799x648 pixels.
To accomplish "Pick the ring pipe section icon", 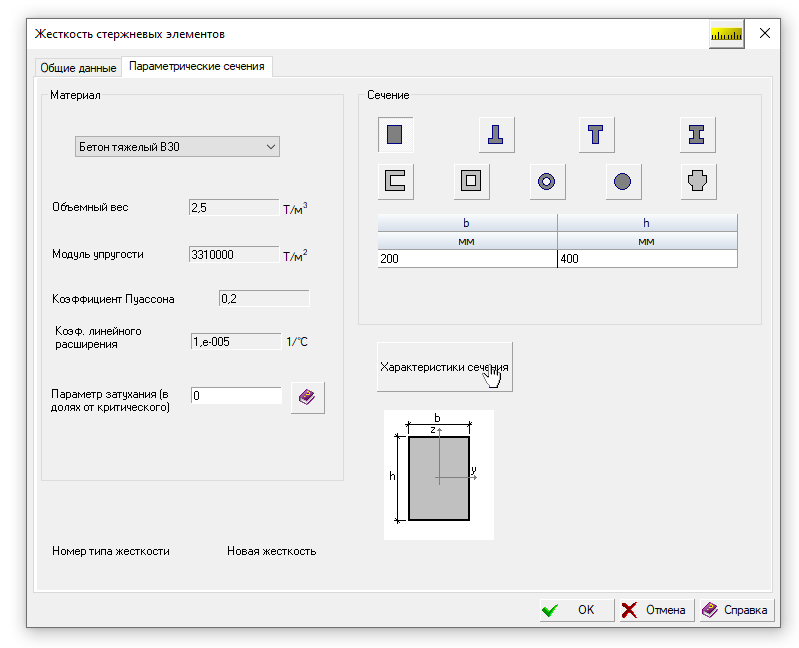I will click(547, 181).
